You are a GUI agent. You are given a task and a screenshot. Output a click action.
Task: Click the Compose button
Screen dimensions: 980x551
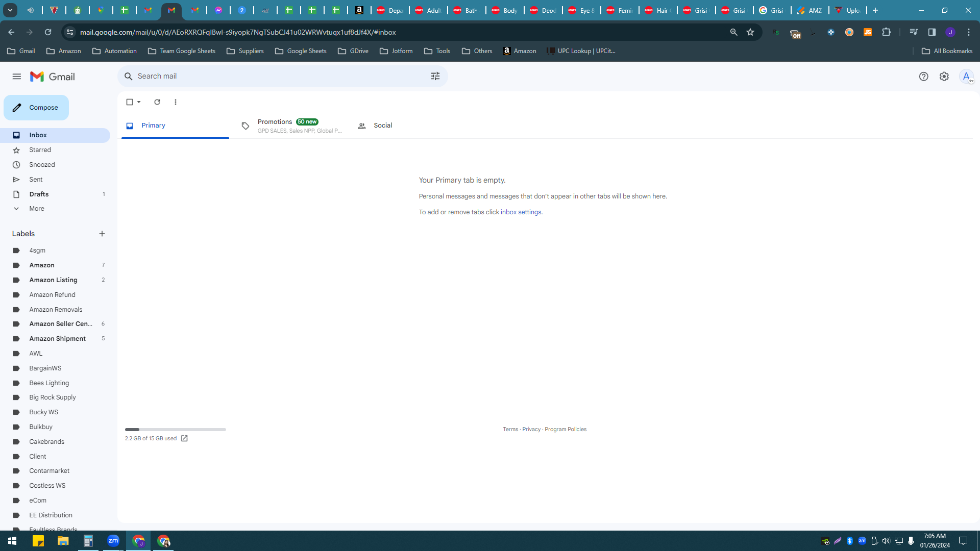tap(36, 108)
